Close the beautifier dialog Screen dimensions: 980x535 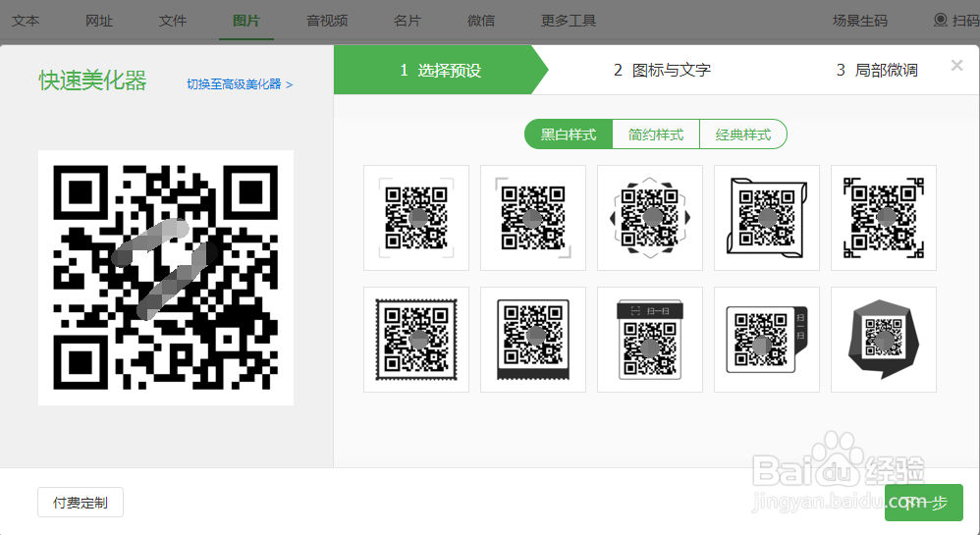pos(956,65)
